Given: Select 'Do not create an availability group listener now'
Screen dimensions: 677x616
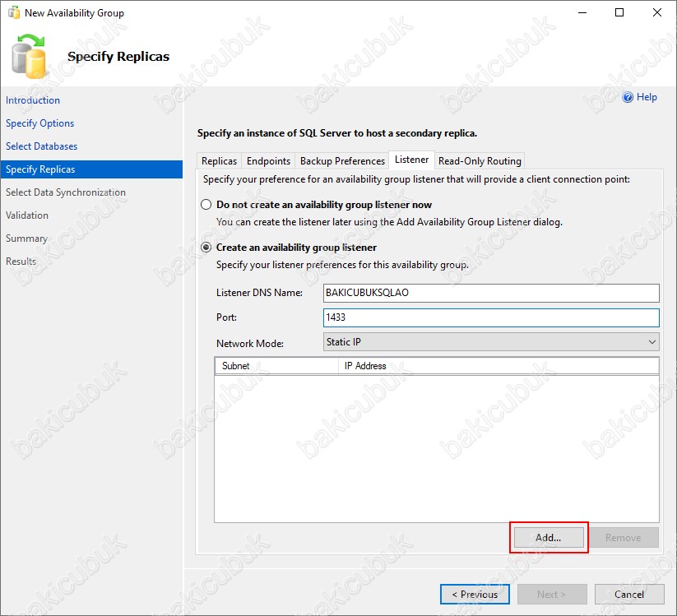Looking at the screenshot, I should coord(206,205).
